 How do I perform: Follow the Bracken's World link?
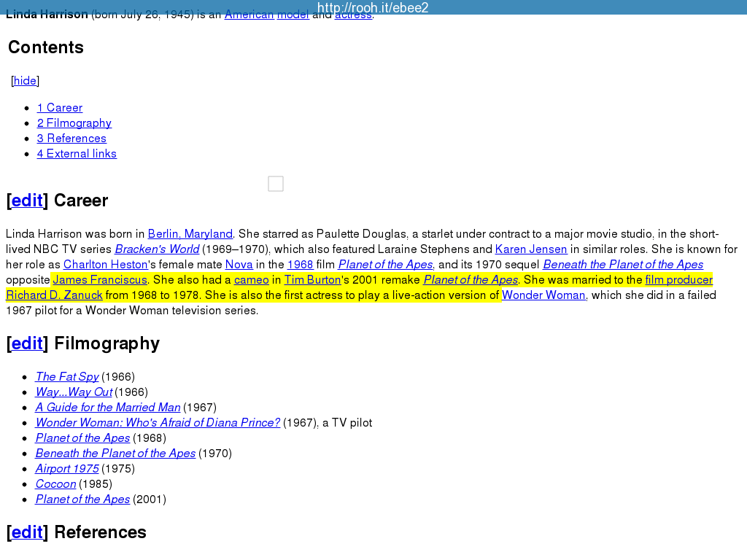click(157, 249)
